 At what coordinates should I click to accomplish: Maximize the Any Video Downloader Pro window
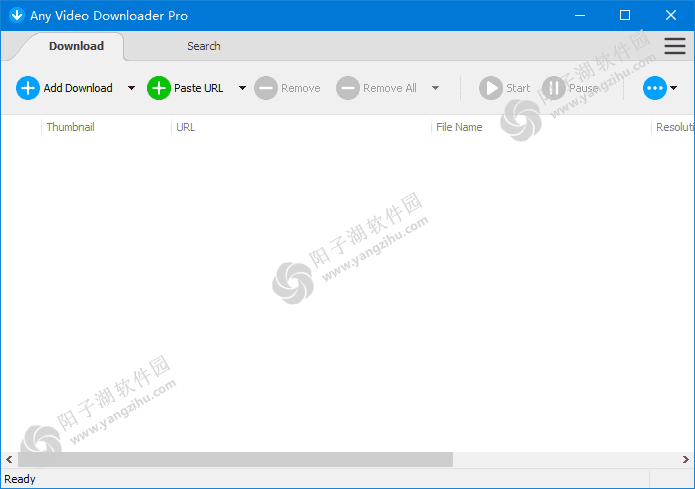coord(625,15)
